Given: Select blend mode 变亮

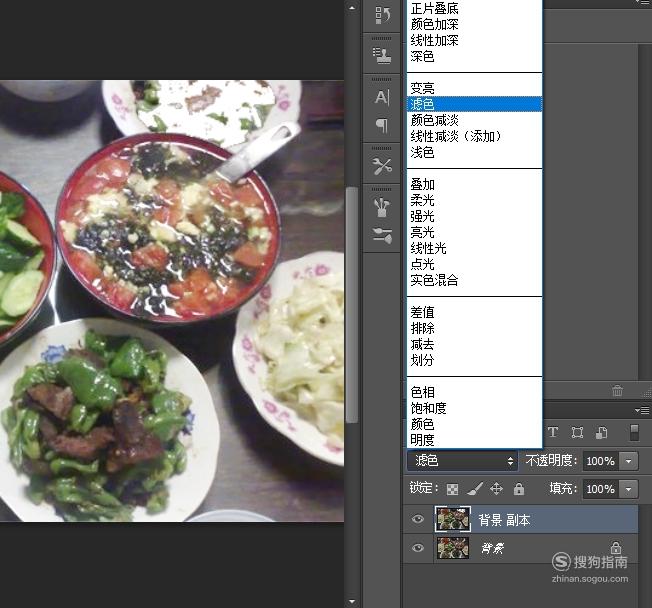Looking at the screenshot, I should pos(475,88).
